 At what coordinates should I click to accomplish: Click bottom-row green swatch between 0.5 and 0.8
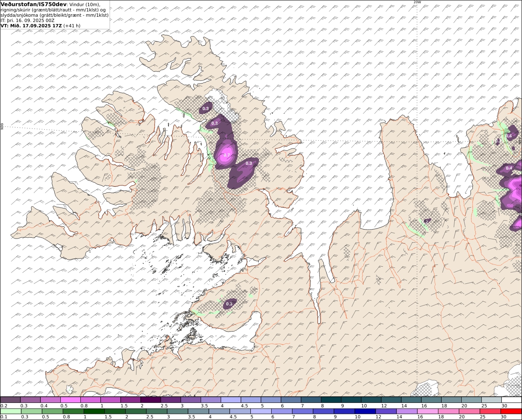(52, 411)
